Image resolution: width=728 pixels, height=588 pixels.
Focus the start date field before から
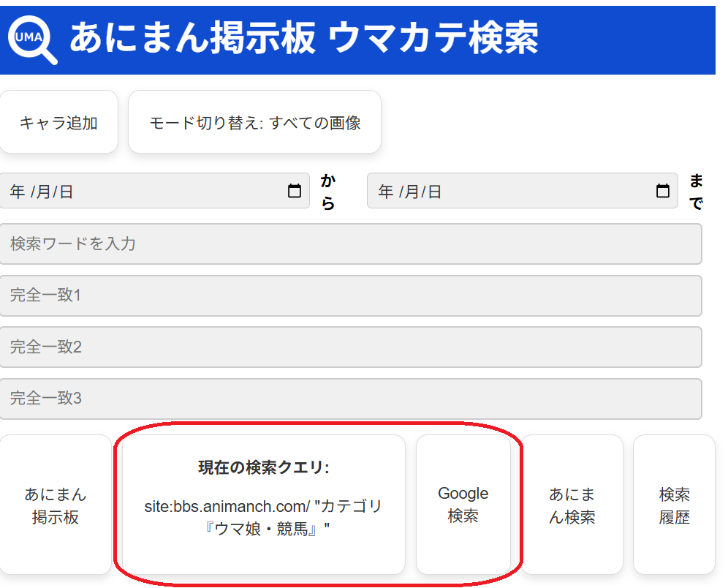(155, 191)
